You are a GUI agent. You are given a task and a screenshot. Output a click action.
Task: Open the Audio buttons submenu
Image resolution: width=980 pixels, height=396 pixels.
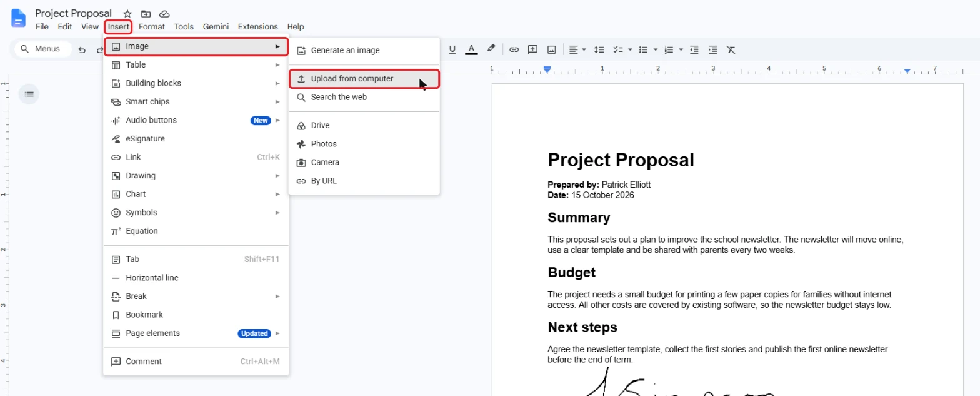(196, 120)
